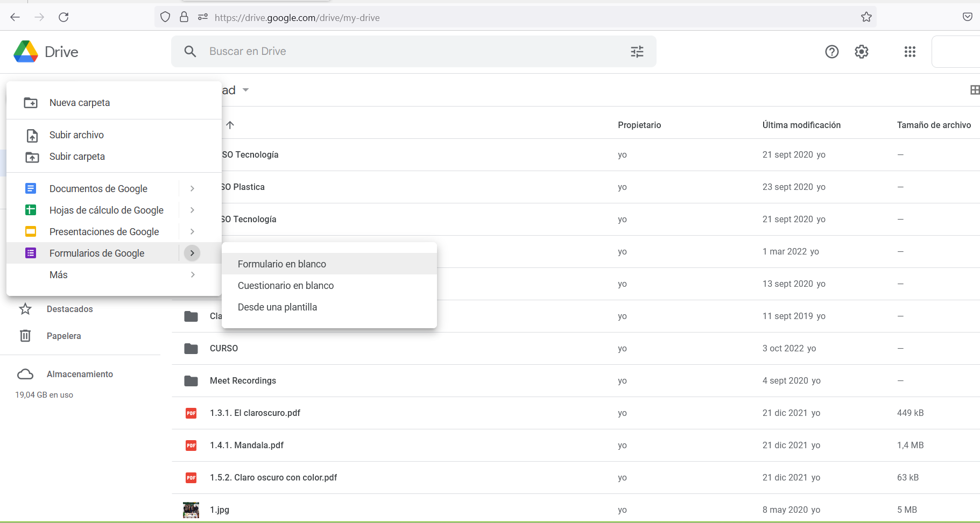Switch to grid layout view

coord(974,90)
